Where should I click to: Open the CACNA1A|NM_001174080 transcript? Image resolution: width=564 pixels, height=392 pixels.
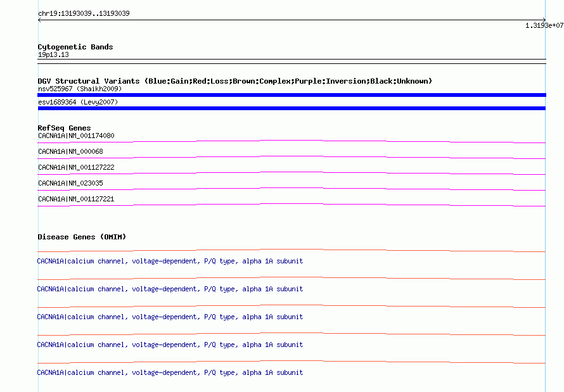pyautogui.click(x=76, y=136)
